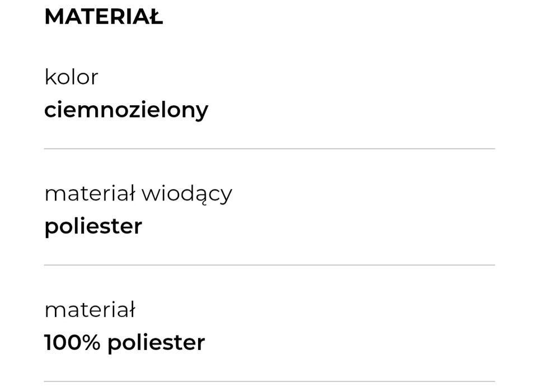Image resolution: width=539 pixels, height=392 pixels.
Task: Click the word 'materiał' in 'materiał wiodący'
Action: coord(90,194)
